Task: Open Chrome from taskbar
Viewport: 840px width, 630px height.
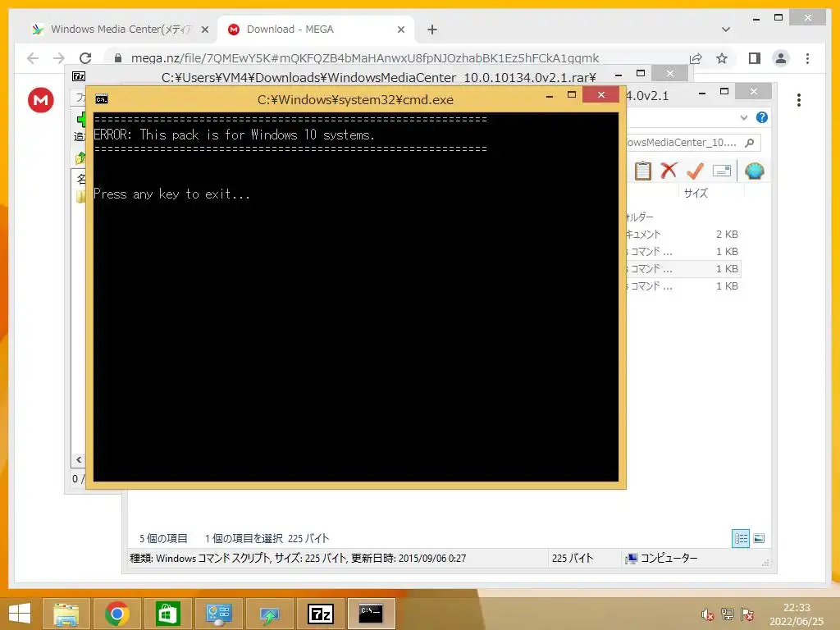Action: (x=116, y=614)
